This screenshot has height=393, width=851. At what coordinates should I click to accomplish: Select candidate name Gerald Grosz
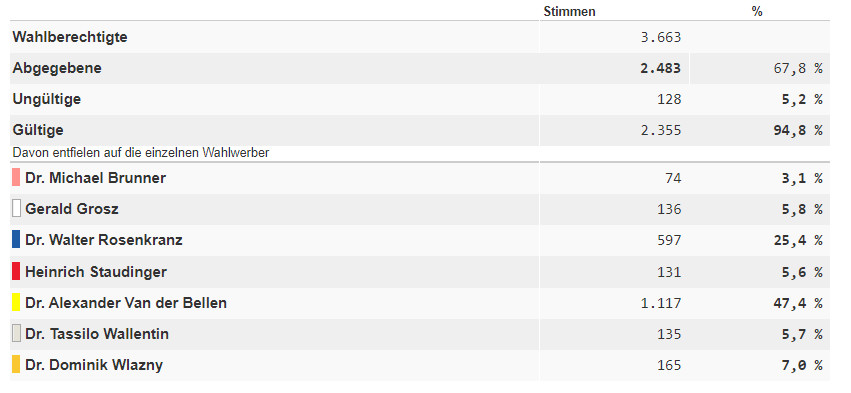pyautogui.click(x=72, y=209)
